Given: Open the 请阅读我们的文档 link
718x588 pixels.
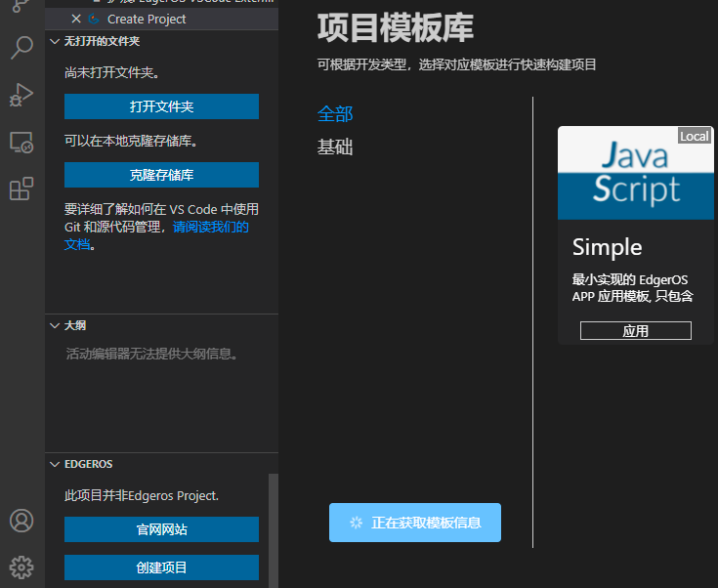Looking at the screenshot, I should 210,228.
